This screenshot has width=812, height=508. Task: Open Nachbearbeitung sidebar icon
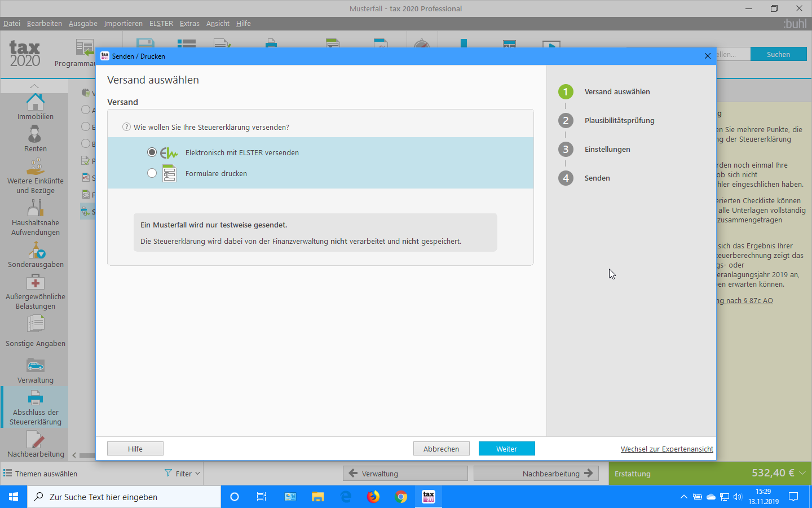(x=35, y=440)
